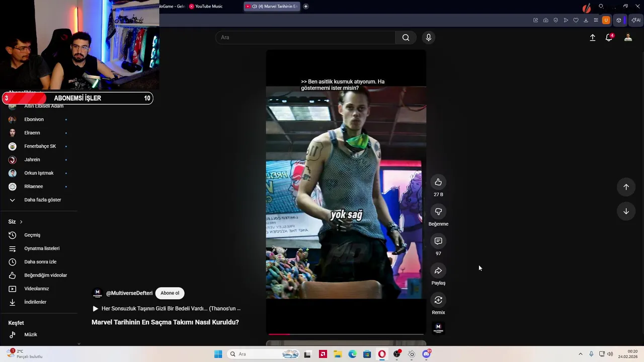The image size is (644, 362).
Task: Open the comments showing 97
Action: (x=438, y=241)
